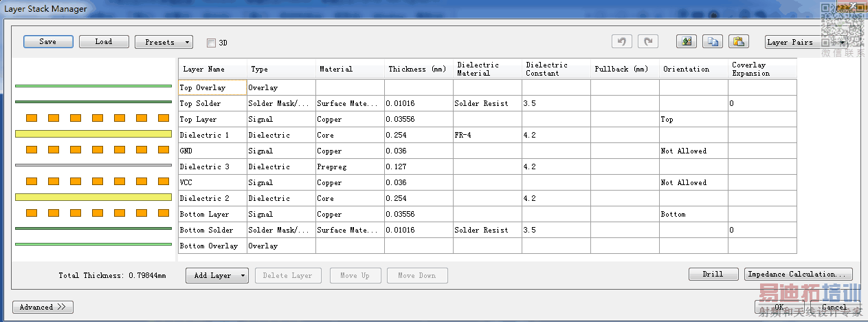868x322 pixels.
Task: Open the Layer Pairs combo box
Action: (805, 42)
